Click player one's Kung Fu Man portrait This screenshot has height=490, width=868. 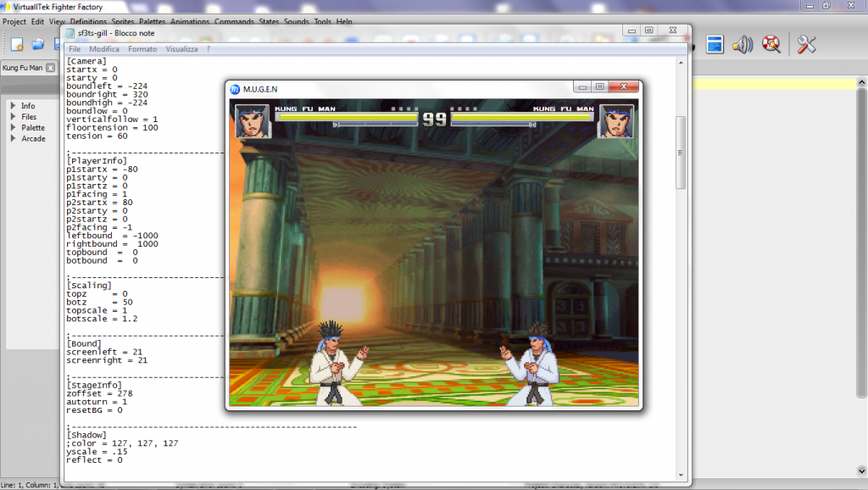click(x=253, y=121)
